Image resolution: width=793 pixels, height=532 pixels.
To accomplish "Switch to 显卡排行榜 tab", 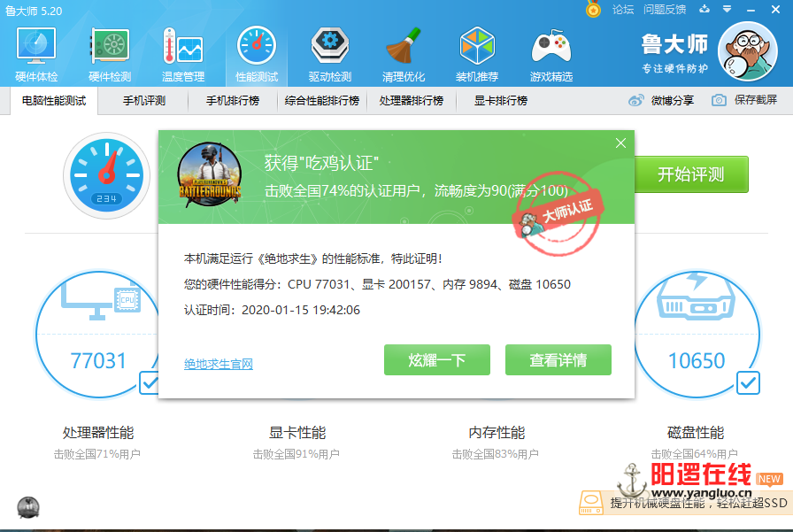I will point(501,101).
